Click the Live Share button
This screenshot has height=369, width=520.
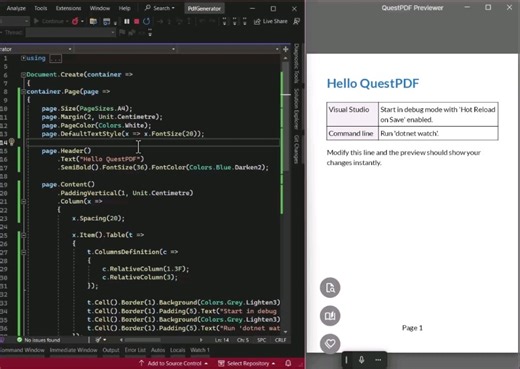point(270,21)
